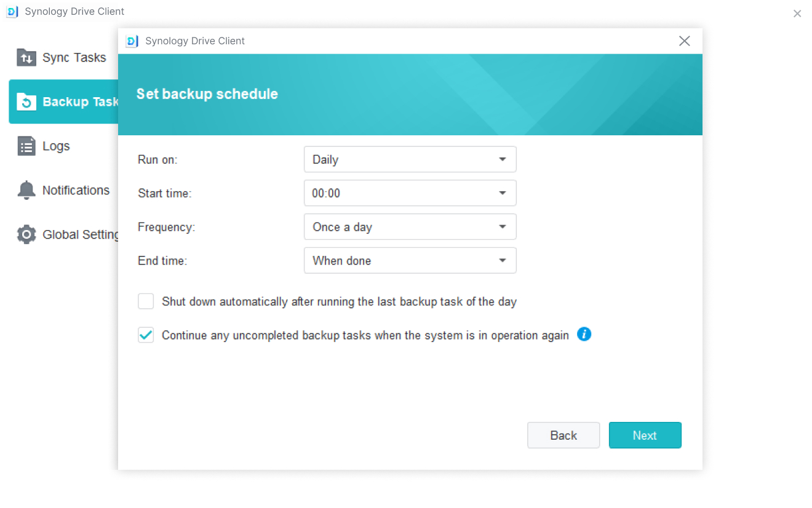
Task: Uncheck continue uncompleted backup tasks option
Action: (x=146, y=335)
